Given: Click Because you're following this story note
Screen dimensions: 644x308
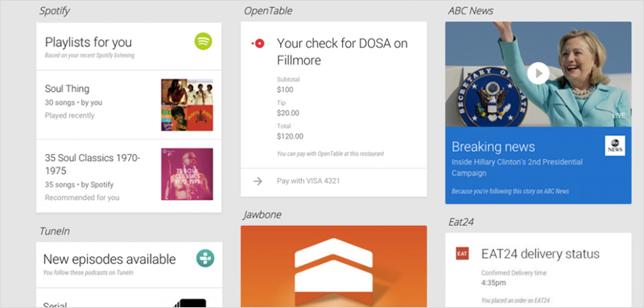Looking at the screenshot, I should pos(510,191).
